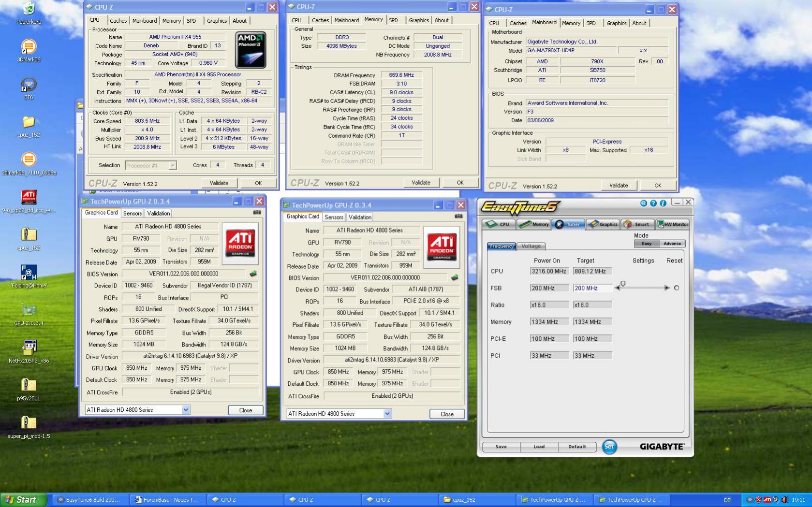
Task: Click the Save button in EasyTune6
Action: pyautogui.click(x=501, y=447)
